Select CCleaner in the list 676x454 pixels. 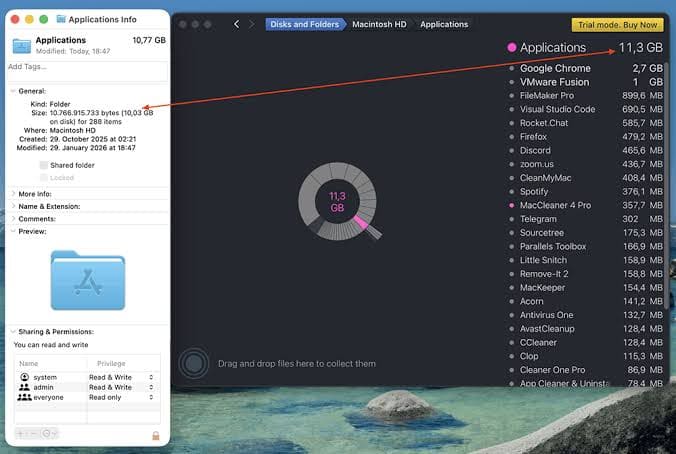pos(586,342)
